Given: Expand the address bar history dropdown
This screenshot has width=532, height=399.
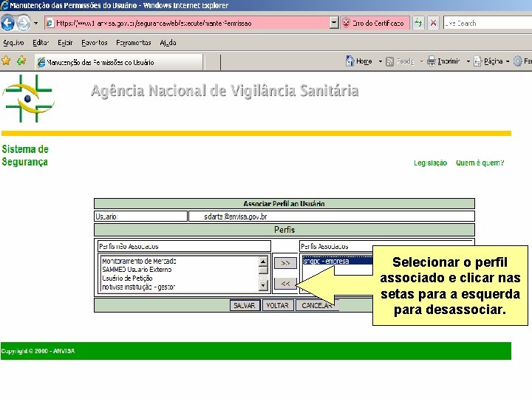Looking at the screenshot, I should pos(334,23).
